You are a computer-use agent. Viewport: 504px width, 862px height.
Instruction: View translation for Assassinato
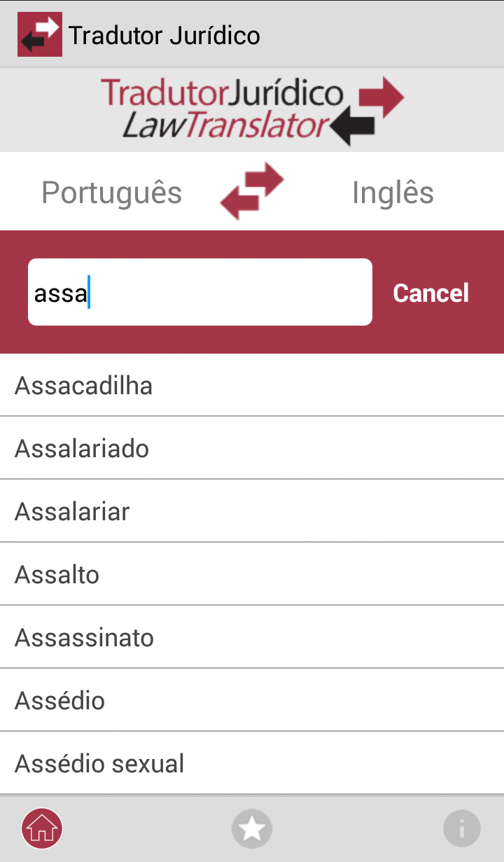pyautogui.click(x=252, y=637)
